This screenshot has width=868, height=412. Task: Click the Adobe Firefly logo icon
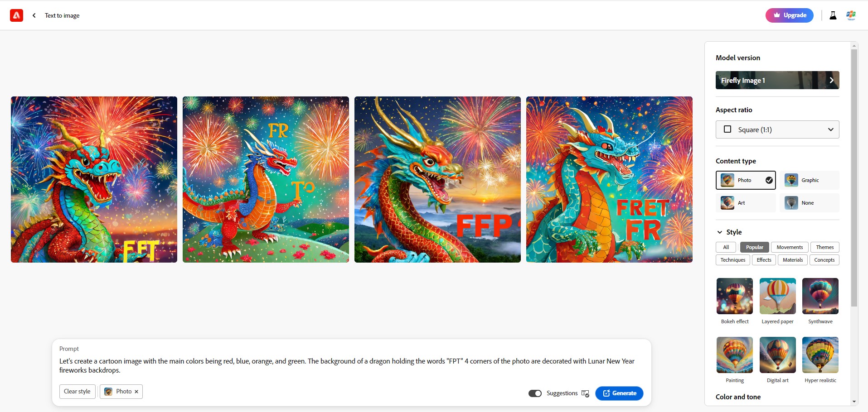(x=16, y=15)
